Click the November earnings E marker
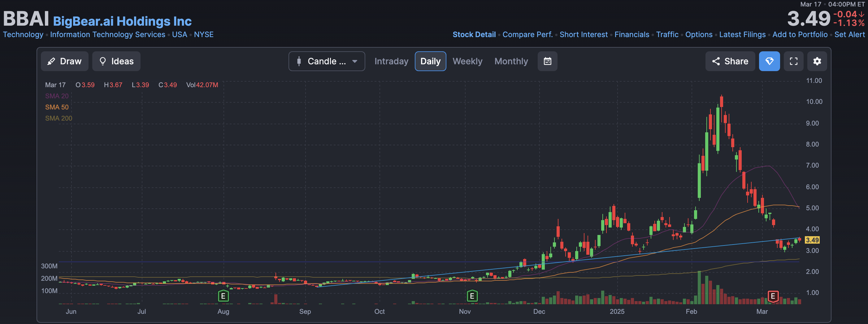Image resolution: width=868 pixels, height=324 pixels. tap(472, 296)
